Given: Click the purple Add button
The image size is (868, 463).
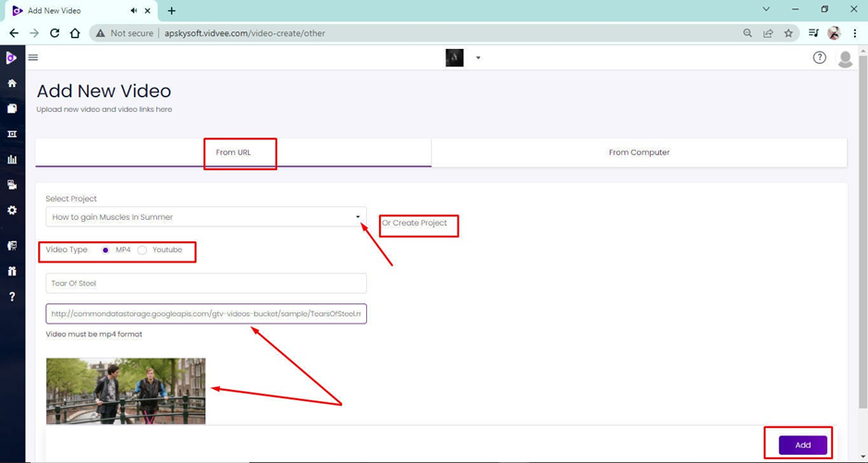Looking at the screenshot, I should [x=802, y=445].
